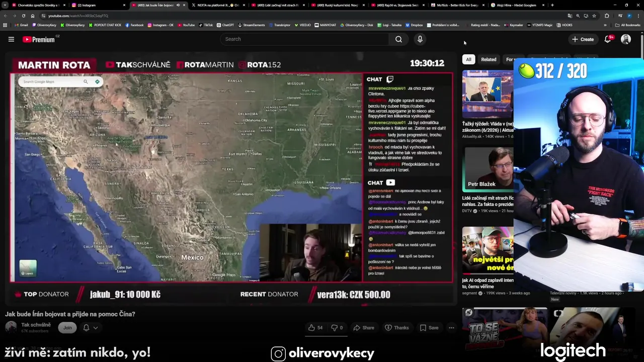Open the Dropbox bookmark

[414, 25]
